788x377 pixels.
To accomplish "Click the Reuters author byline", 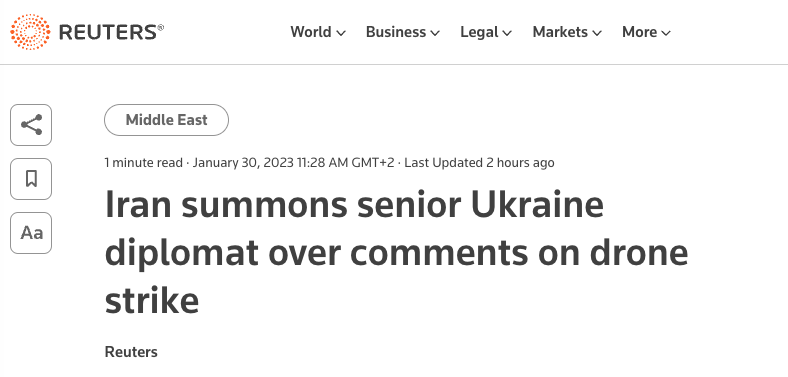I will click(131, 352).
